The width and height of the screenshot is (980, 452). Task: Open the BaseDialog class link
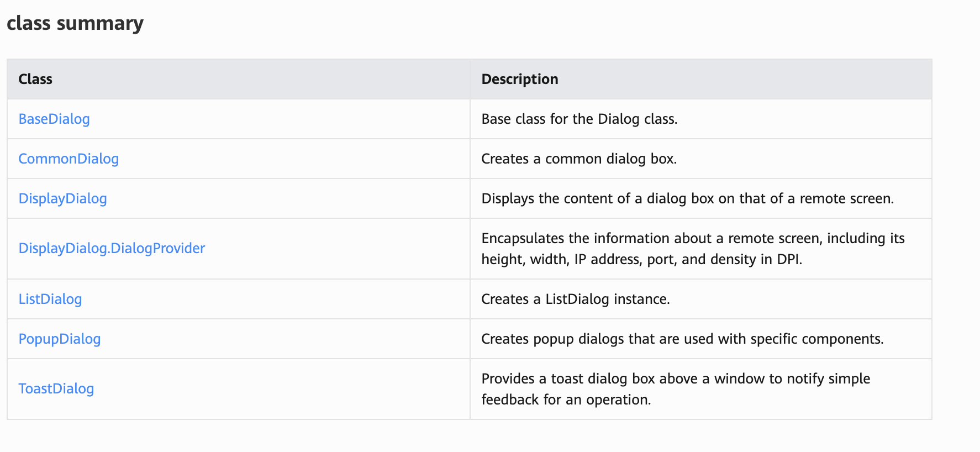pyautogui.click(x=54, y=119)
